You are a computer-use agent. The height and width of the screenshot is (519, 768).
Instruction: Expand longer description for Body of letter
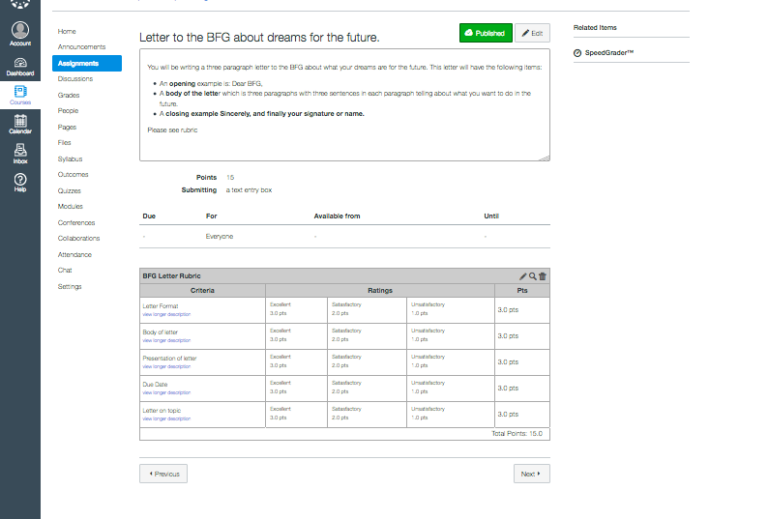click(166, 340)
